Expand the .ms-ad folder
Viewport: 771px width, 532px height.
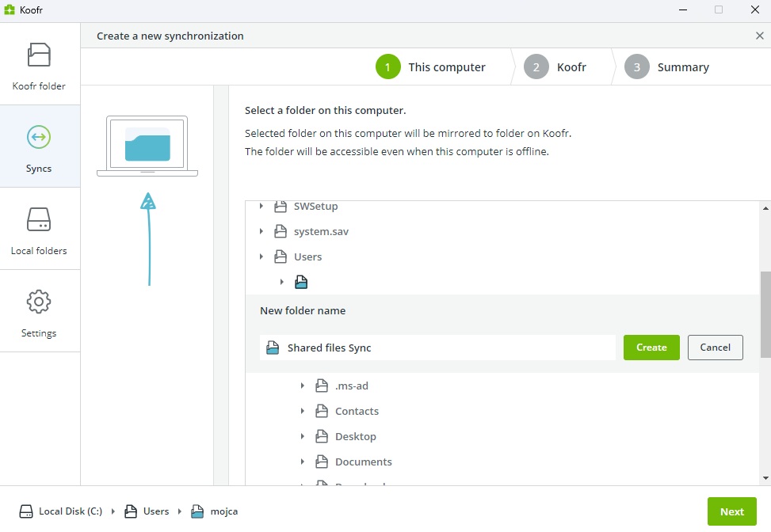click(303, 386)
